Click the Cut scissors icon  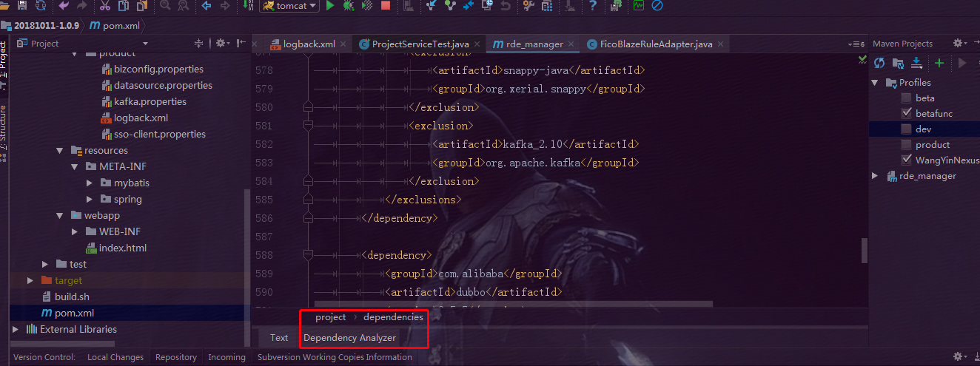tap(104, 6)
